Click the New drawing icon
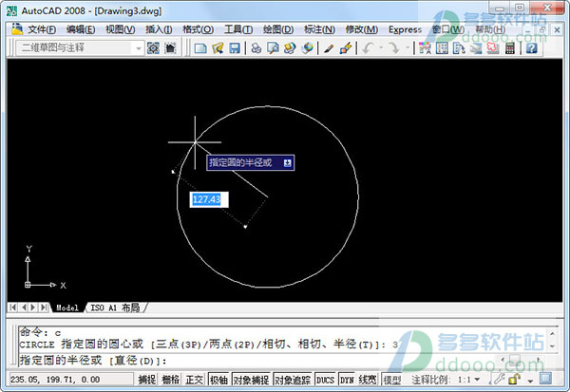570x392 pixels. point(200,48)
